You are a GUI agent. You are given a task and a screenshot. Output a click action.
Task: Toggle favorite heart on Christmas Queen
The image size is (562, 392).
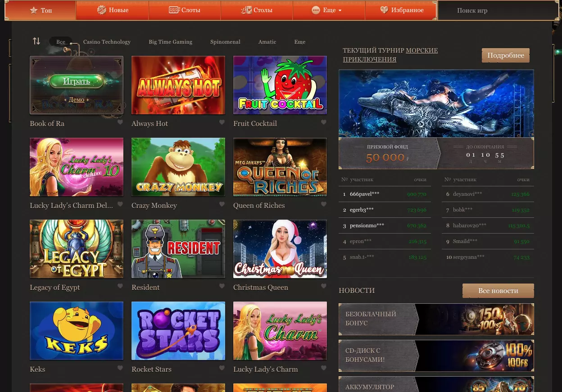coord(324,286)
